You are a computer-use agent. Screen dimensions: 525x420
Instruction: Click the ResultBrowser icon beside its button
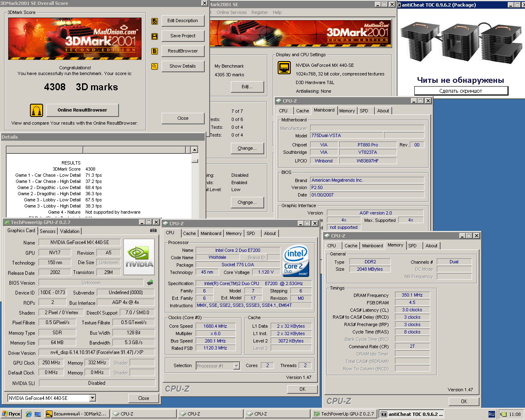pos(155,51)
